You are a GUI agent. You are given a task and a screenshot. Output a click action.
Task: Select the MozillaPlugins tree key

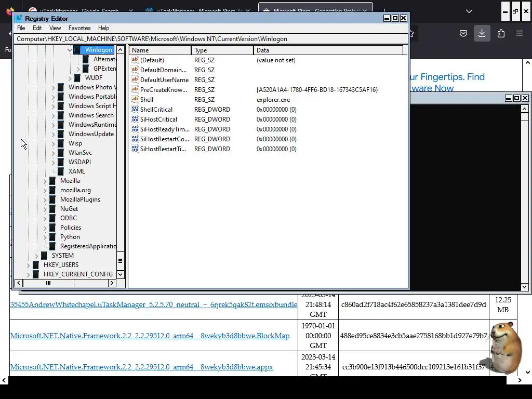(x=80, y=200)
